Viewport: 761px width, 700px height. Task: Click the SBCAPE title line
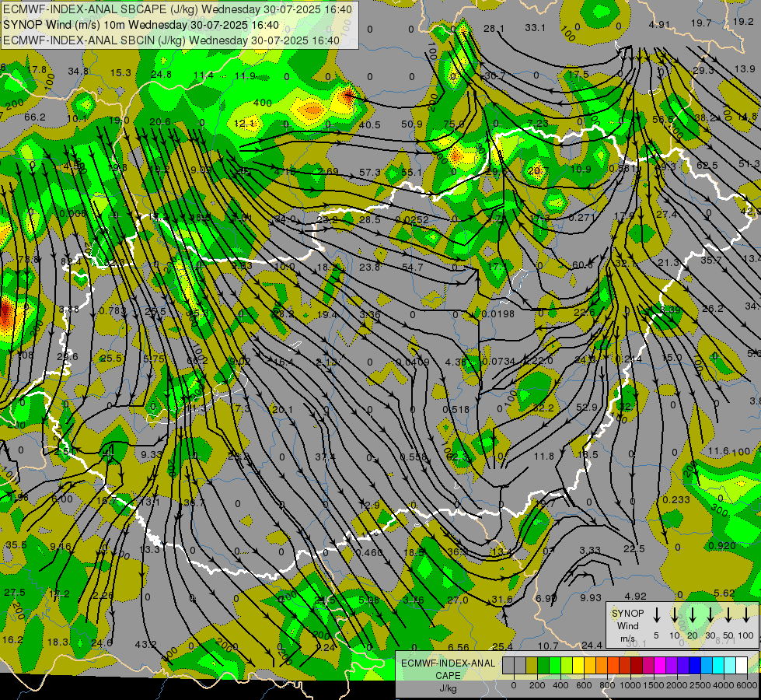tap(178, 9)
